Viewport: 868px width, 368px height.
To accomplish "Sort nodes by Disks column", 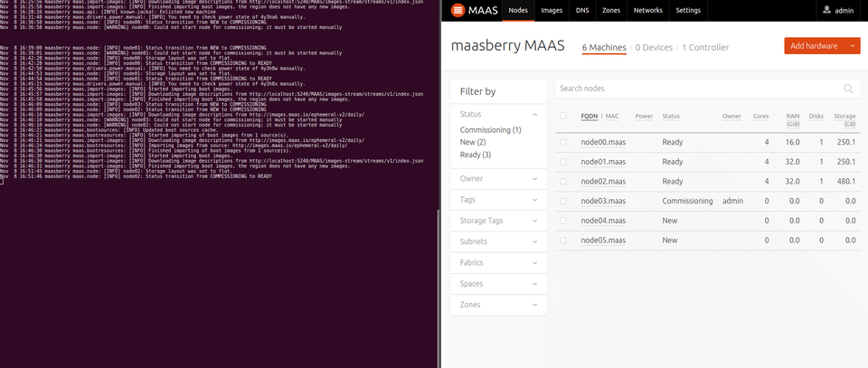I will click(x=816, y=117).
